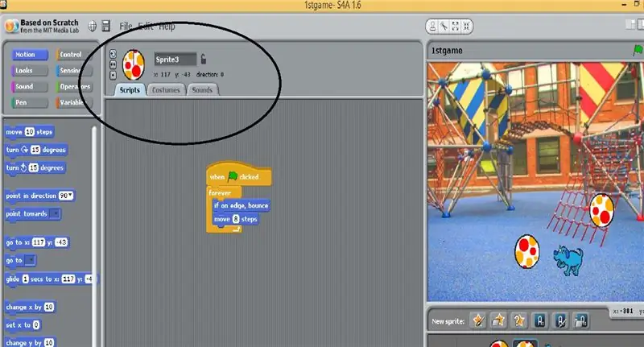
Task: Open the Edit menu
Action: point(146,27)
